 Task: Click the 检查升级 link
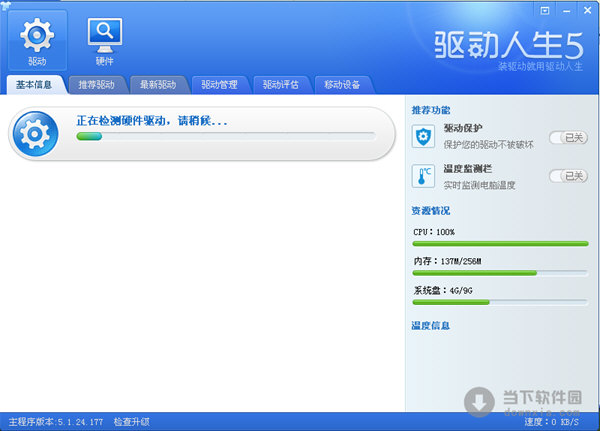(x=132, y=422)
